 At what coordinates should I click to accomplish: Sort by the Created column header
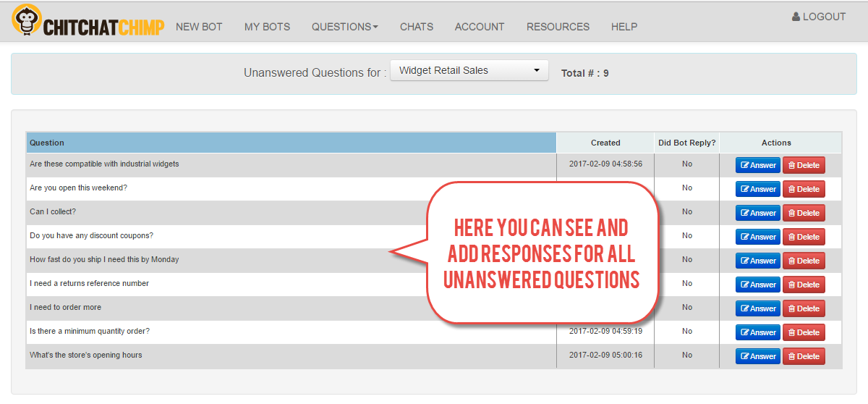605,143
